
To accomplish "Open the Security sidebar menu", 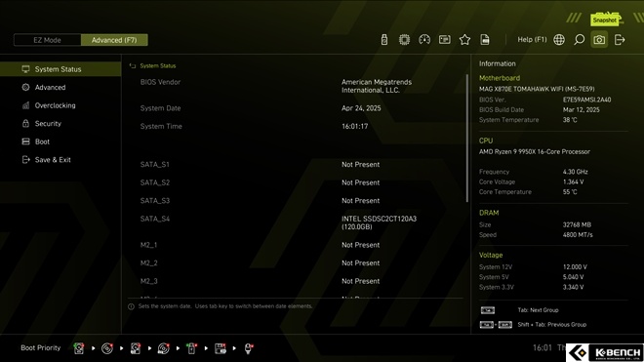I will click(x=60, y=123).
